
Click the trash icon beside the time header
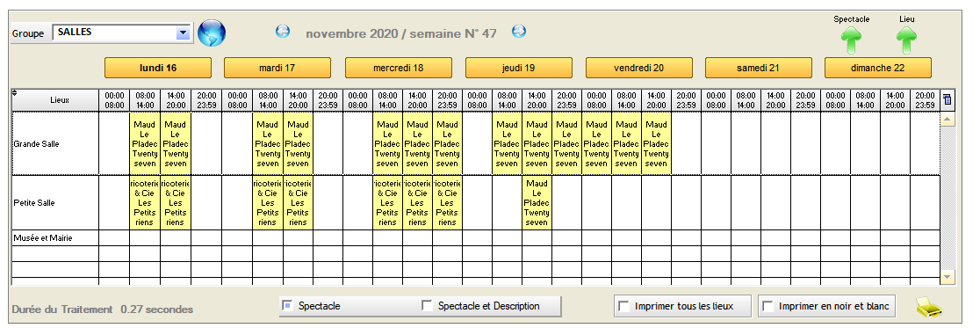947,99
